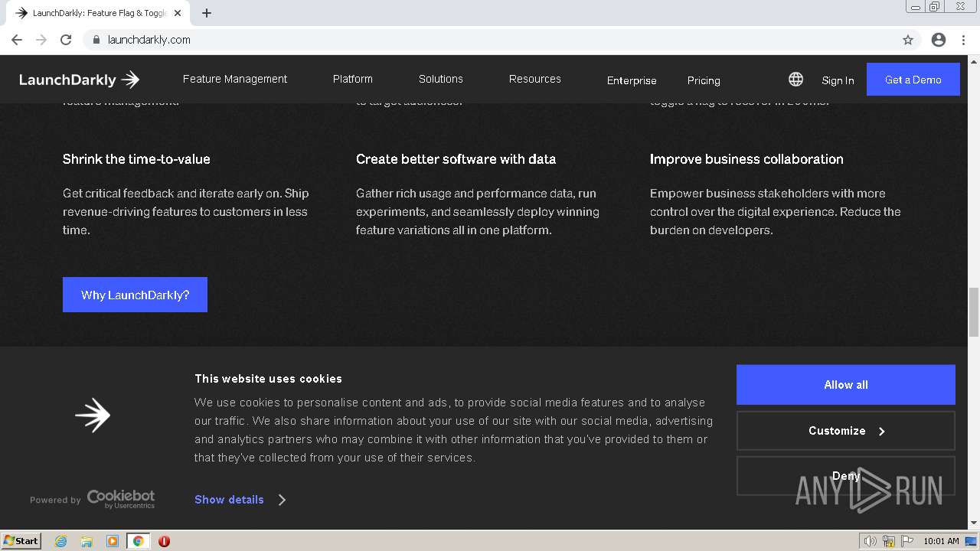The height and width of the screenshot is (551, 980).
Task: Click the scrollbar down arrow
Action: (x=974, y=523)
